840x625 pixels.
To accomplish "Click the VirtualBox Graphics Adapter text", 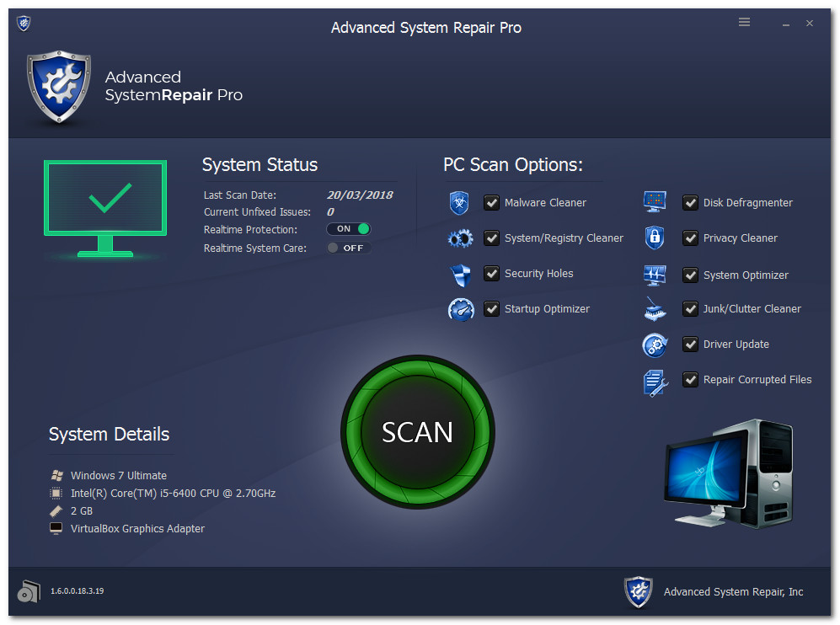I will [x=137, y=528].
